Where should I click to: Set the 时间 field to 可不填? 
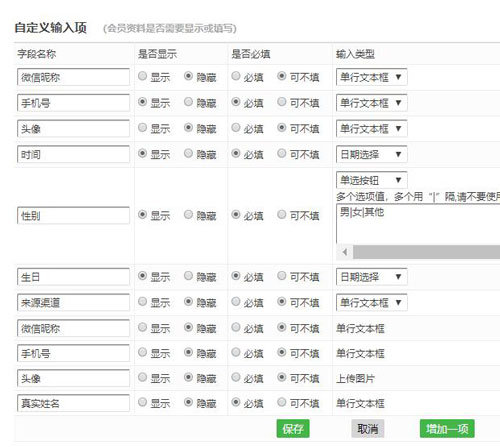point(282,153)
